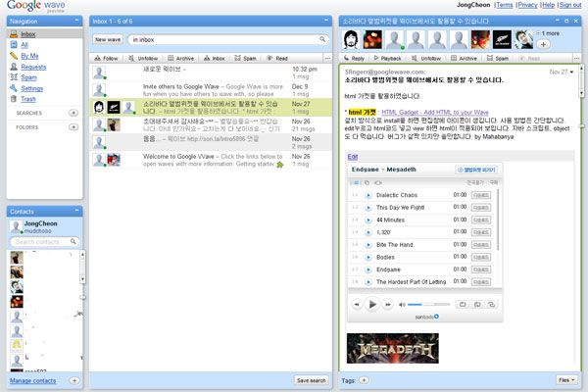Image resolution: width=588 pixels, height=392 pixels.
Task: Click the download button for Bodies track
Action: click(481, 257)
